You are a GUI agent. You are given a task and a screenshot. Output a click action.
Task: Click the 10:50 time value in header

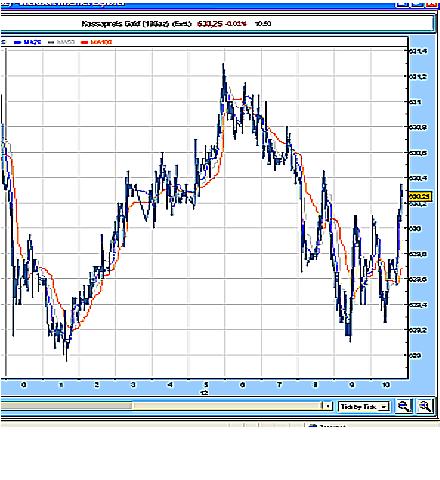click(263, 24)
